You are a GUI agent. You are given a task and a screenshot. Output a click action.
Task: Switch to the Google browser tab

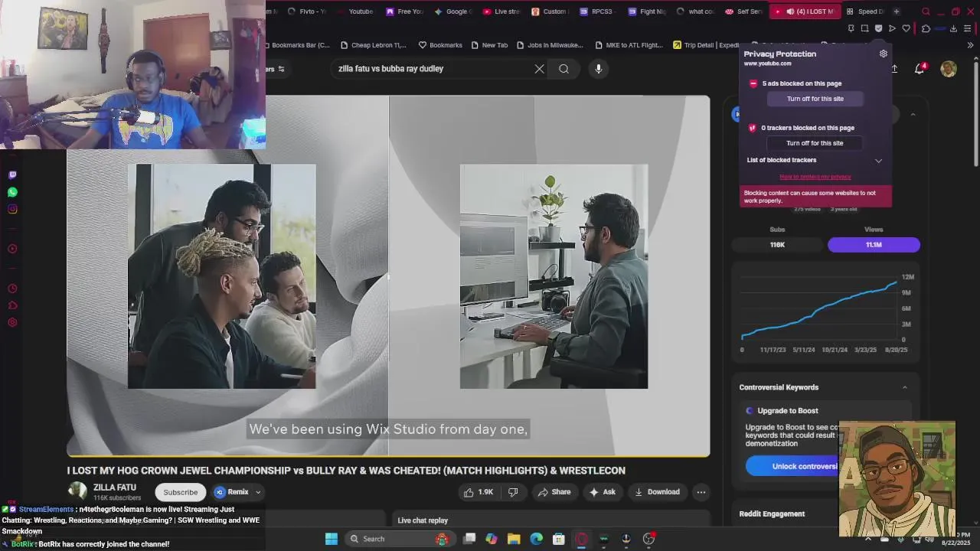click(453, 11)
